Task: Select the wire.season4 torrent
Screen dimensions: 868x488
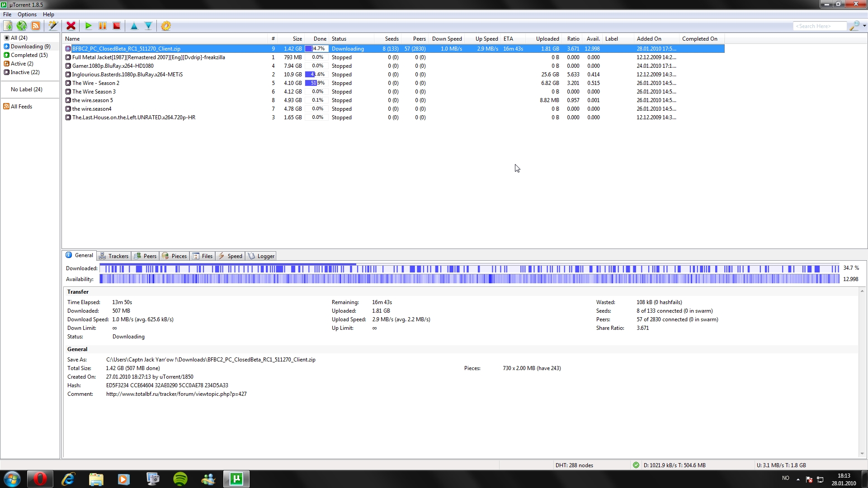Action: [x=393, y=109]
